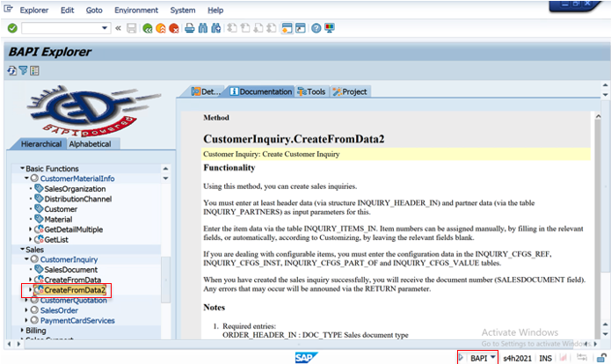Click the Print icon in toolbar
611x364 pixels.
coord(190,28)
